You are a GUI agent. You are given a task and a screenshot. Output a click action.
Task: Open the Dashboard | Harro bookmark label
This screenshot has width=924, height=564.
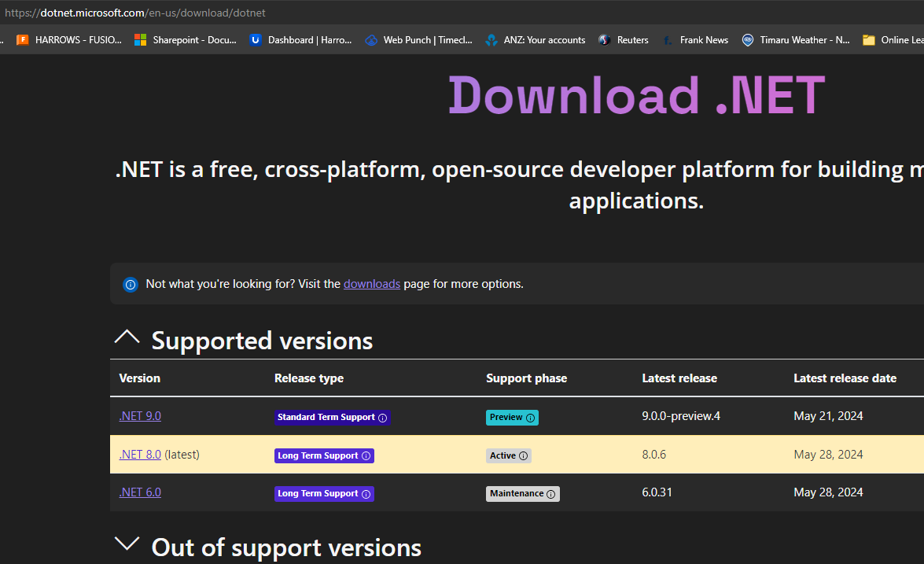point(310,40)
